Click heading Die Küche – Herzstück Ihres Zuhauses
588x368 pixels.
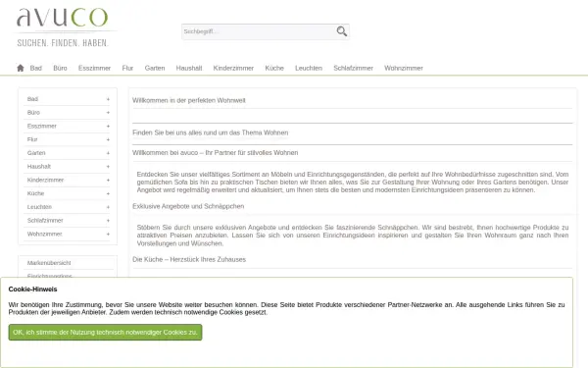pyautogui.click(x=189, y=259)
